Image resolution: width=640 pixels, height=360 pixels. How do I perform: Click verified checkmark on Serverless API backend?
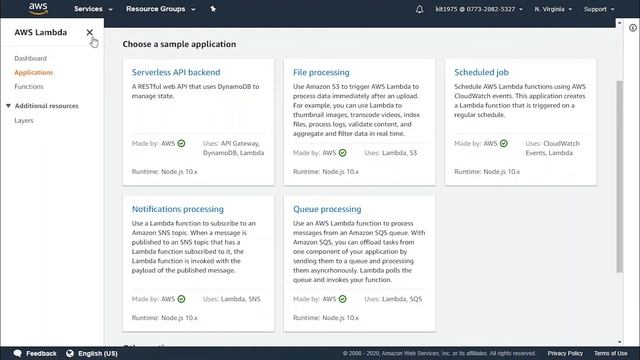click(x=181, y=143)
